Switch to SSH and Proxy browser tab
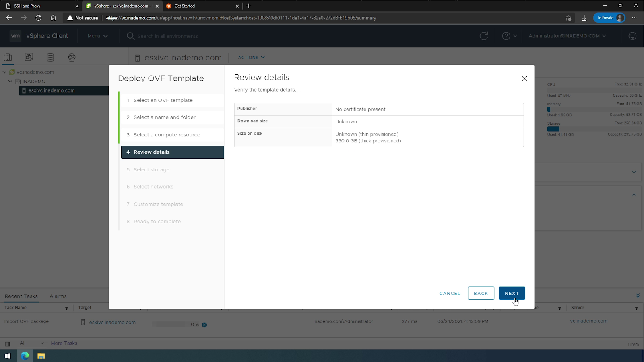The image size is (644, 362). coord(41,6)
